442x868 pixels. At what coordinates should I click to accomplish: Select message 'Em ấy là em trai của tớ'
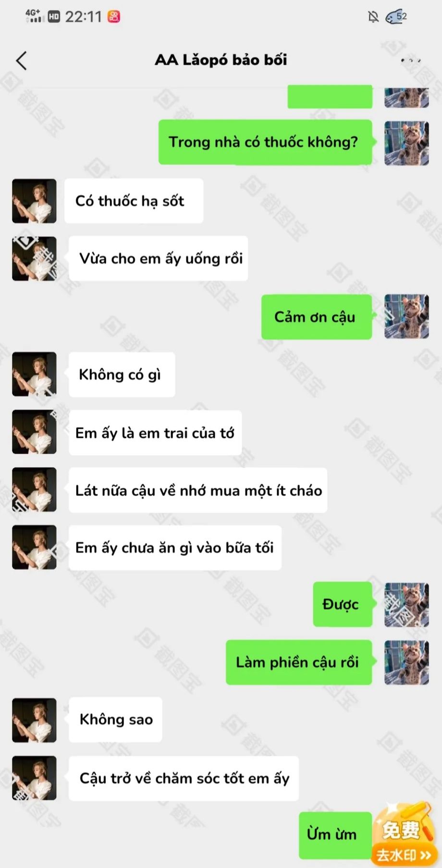click(155, 433)
